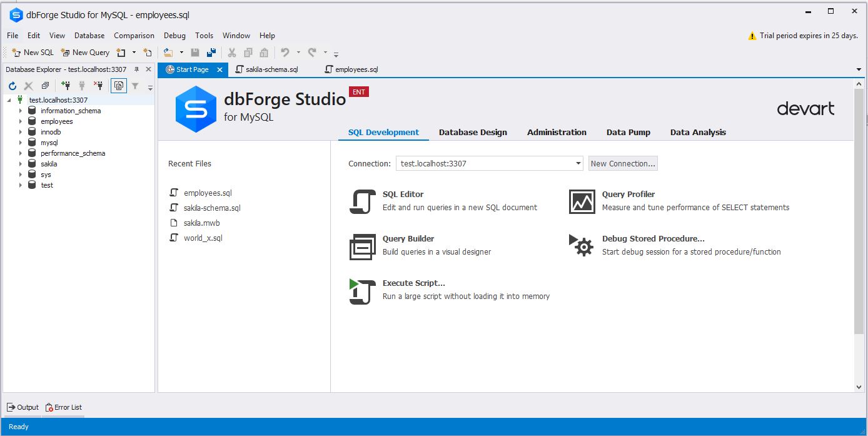Click the New Connection... button
The width and height of the screenshot is (868, 436).
point(623,164)
